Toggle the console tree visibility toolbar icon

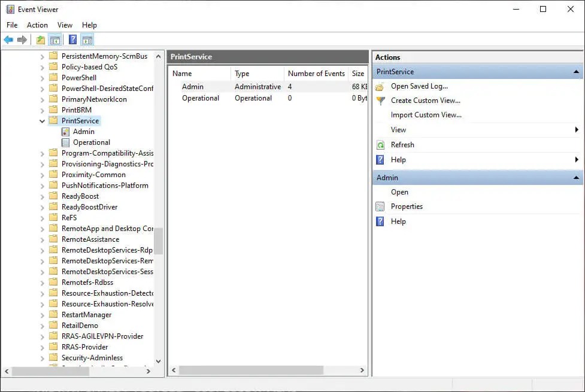(x=55, y=39)
